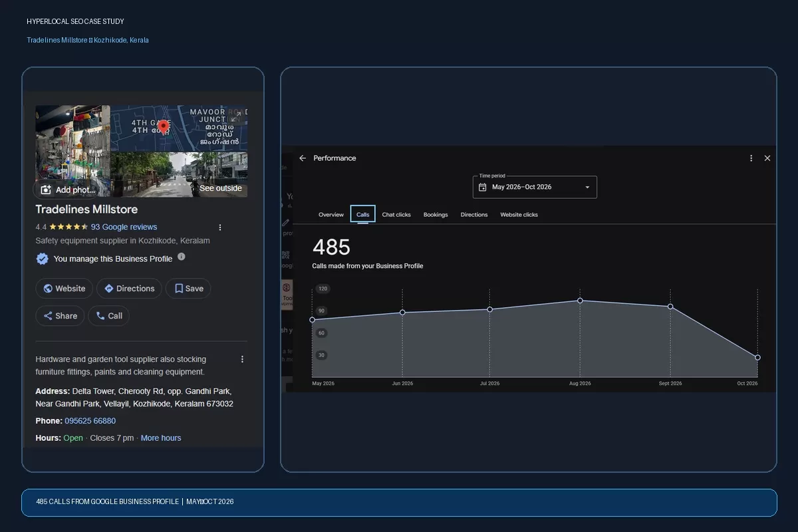Click the calendar icon in Time period
Image resolution: width=798 pixels, height=532 pixels.
[483, 188]
